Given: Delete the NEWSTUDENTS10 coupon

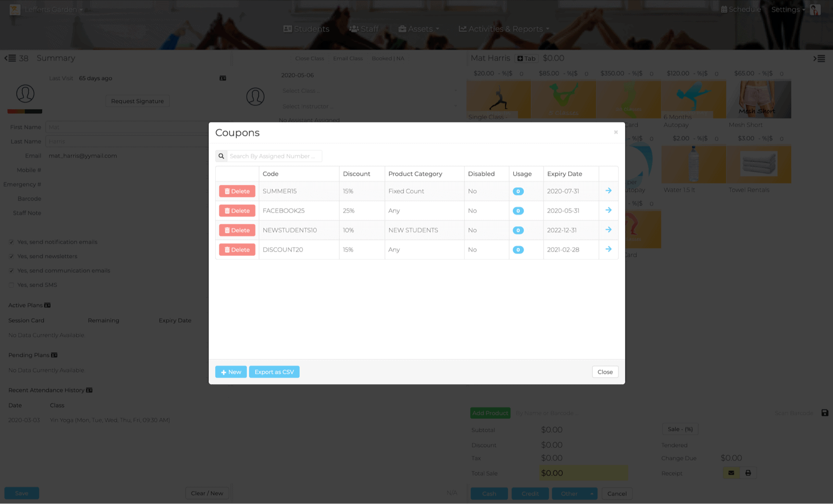Looking at the screenshot, I should coord(237,230).
